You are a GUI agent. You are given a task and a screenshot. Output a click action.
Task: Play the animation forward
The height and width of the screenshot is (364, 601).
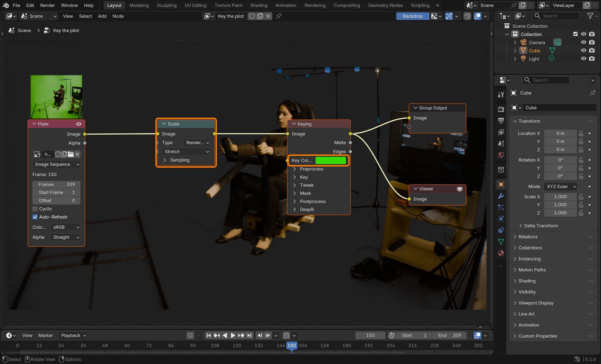pos(233,335)
